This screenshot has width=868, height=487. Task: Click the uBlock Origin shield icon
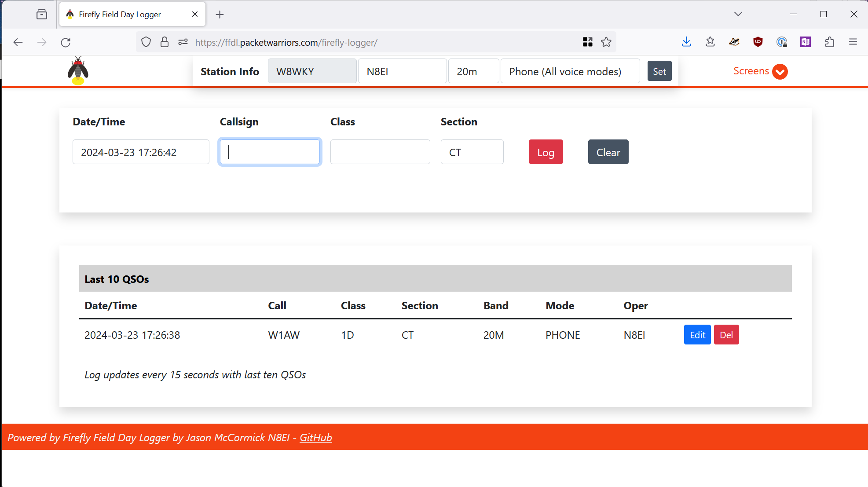(x=758, y=42)
